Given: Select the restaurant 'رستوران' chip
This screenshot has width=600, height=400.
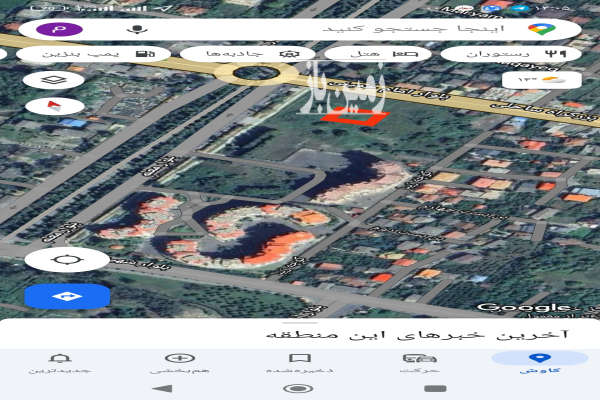Looking at the screenshot, I should pos(511,54).
